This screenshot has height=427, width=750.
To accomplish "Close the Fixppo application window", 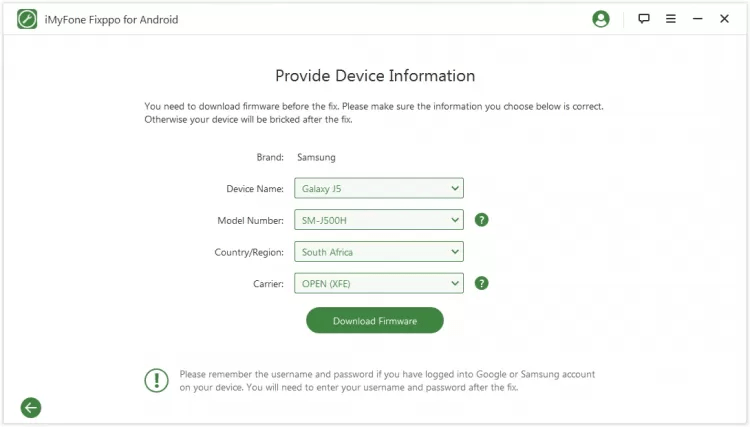I will (724, 19).
